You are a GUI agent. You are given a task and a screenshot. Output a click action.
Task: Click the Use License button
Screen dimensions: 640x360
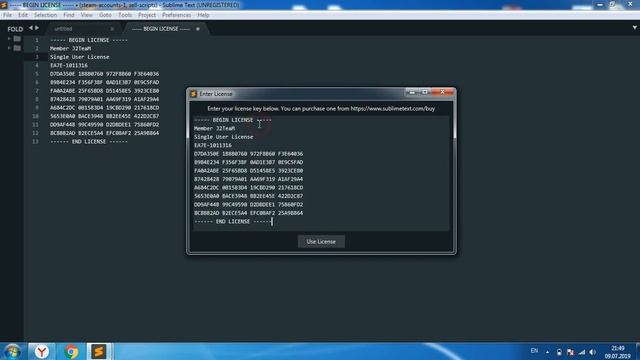point(321,242)
